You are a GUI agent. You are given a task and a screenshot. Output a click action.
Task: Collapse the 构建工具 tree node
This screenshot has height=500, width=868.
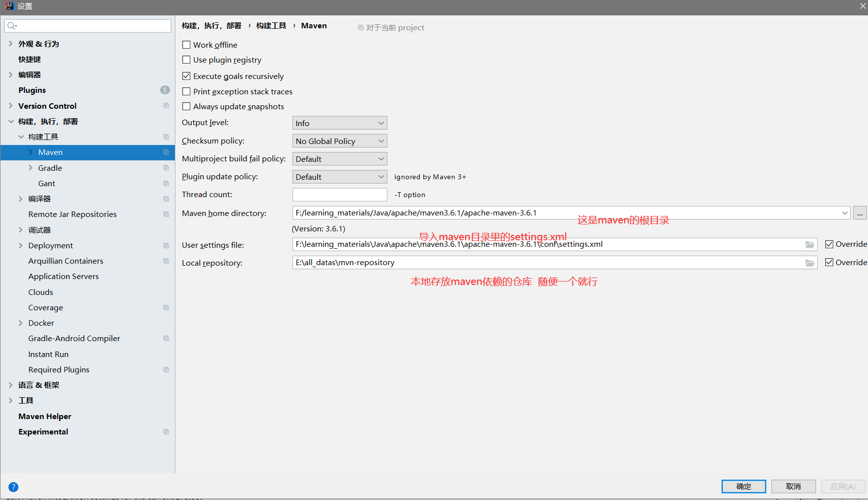click(x=21, y=137)
